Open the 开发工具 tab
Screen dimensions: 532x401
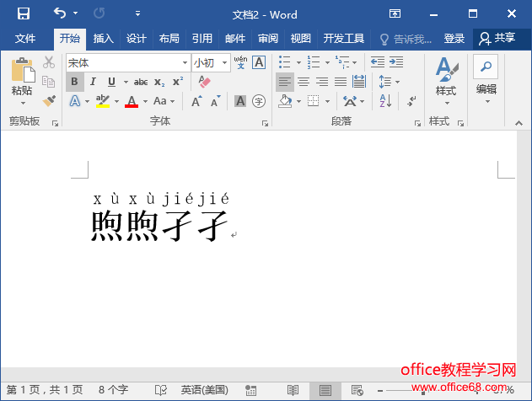pos(343,38)
